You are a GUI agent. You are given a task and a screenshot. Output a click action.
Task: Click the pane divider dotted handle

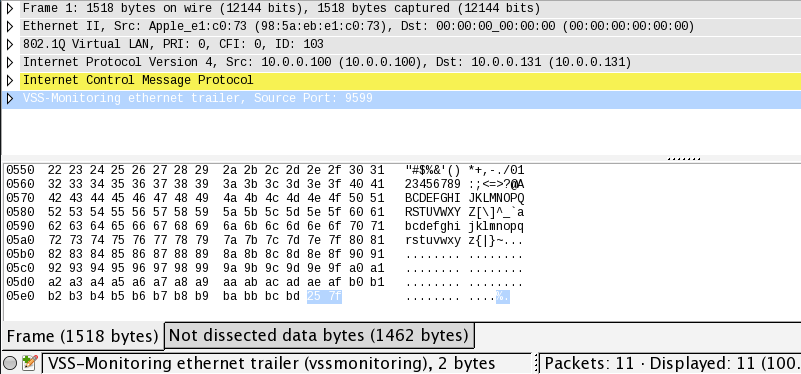coord(683,159)
